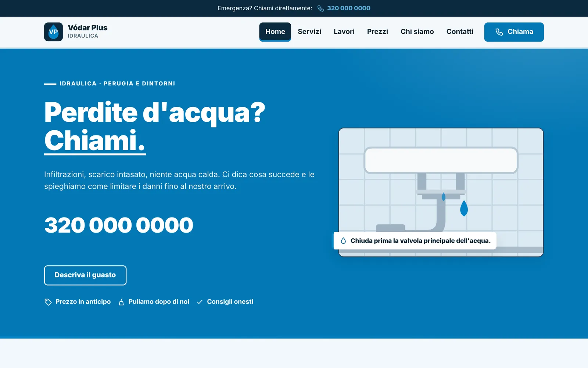Click the Emergenza? Chiami direttamente text
The image size is (588, 368).
point(265,8)
